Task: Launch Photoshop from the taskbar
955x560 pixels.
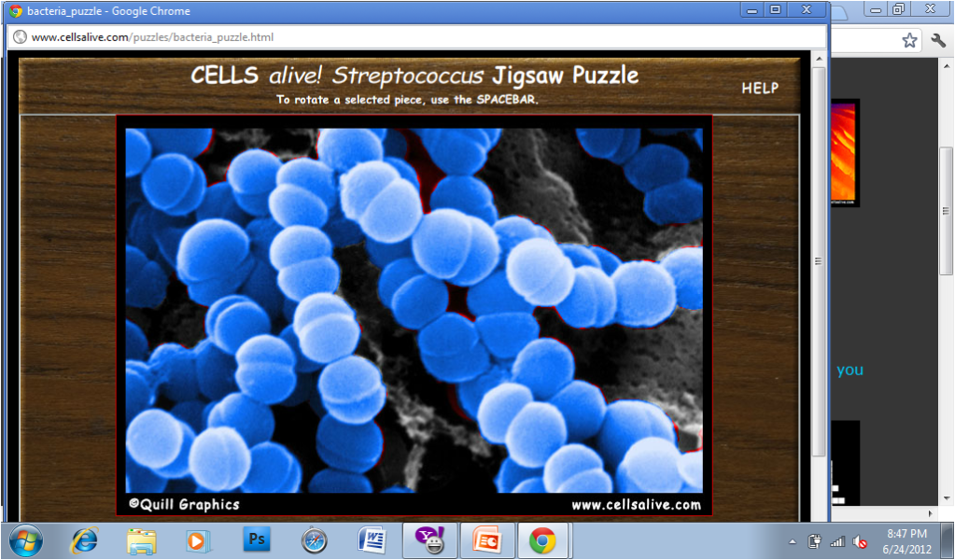Action: [x=256, y=540]
